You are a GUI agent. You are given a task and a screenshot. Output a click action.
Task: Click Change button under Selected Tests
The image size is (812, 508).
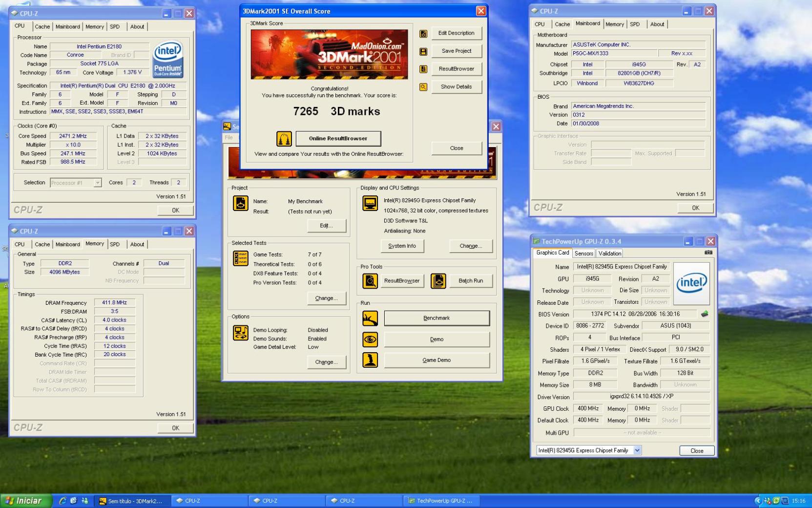click(327, 298)
